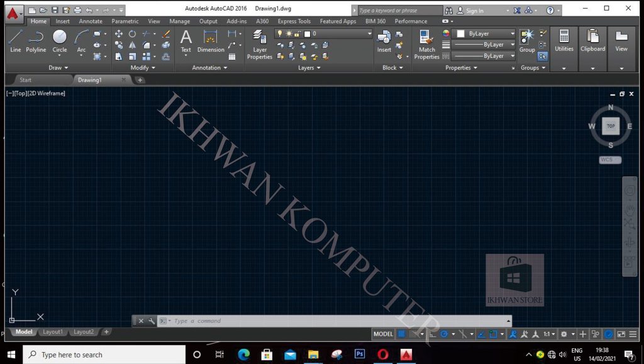This screenshot has height=364, width=644.
Task: Add a new drawing tab
Action: (140, 80)
